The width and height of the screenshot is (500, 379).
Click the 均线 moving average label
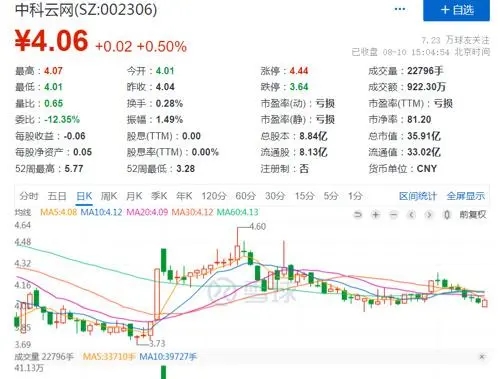point(23,212)
